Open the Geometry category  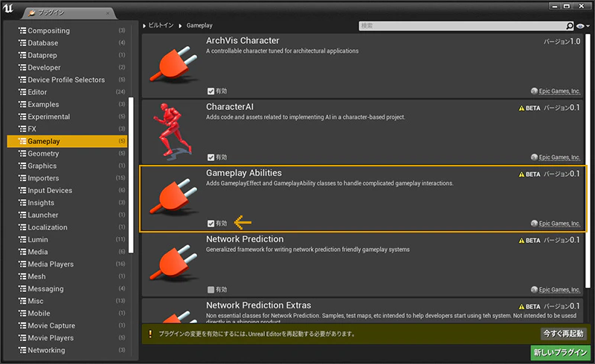(x=68, y=154)
